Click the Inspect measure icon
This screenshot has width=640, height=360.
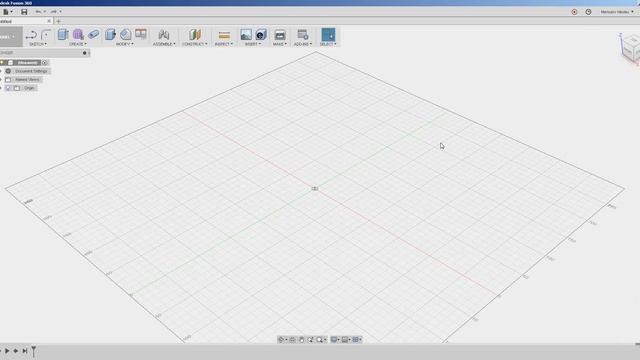(x=224, y=35)
